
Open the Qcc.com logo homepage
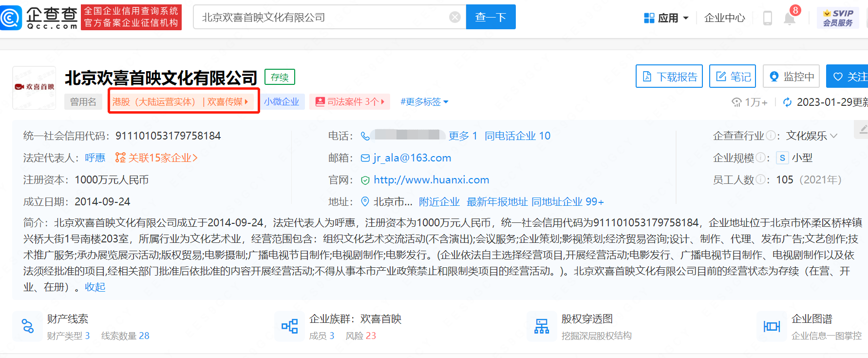39,18
